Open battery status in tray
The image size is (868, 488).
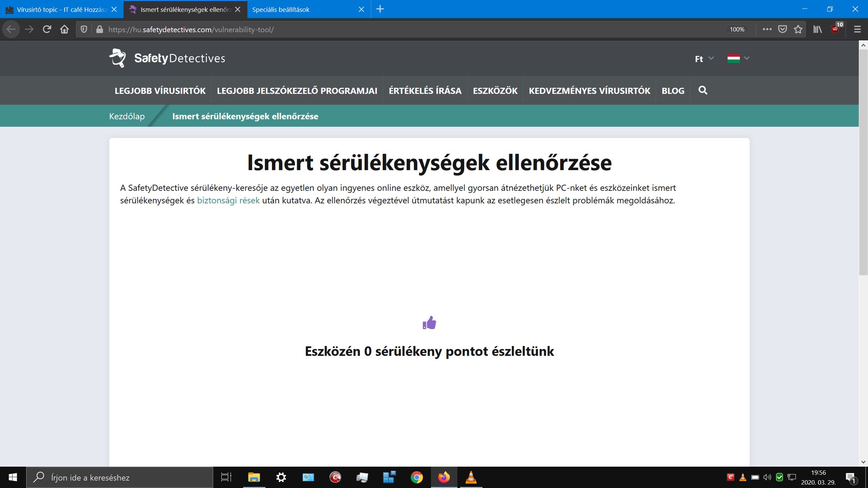coord(755,477)
